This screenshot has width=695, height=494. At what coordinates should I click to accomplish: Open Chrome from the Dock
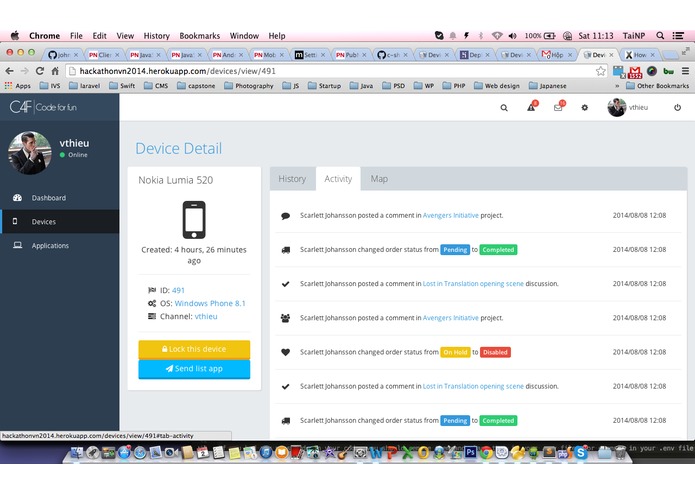click(x=486, y=452)
